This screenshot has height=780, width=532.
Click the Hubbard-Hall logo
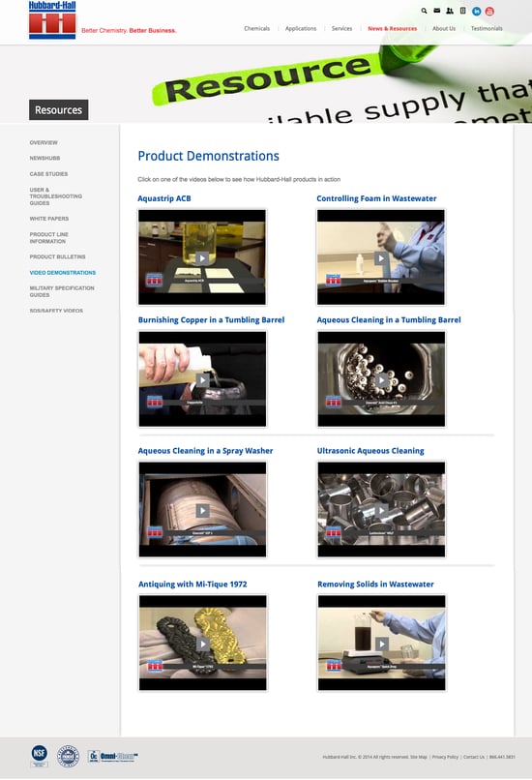pyautogui.click(x=52, y=20)
